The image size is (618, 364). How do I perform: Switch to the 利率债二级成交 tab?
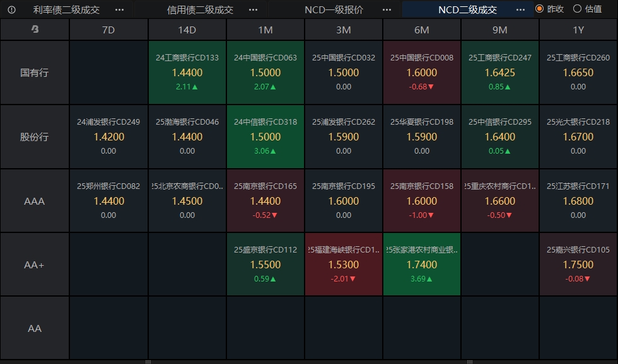pyautogui.click(x=66, y=10)
